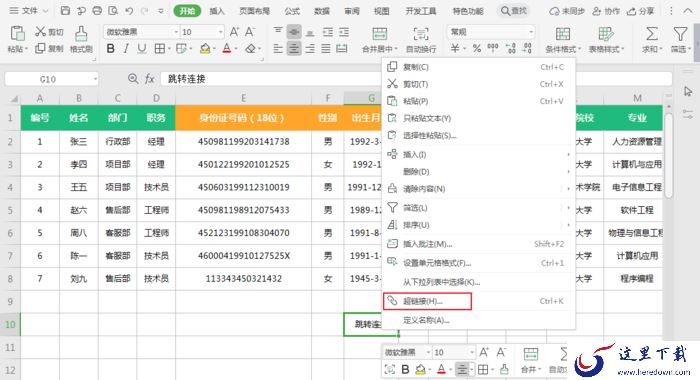Viewport: 700px width, 380px height.
Task: Click the eraser clear-format icon in ribbon
Action: 250,49
